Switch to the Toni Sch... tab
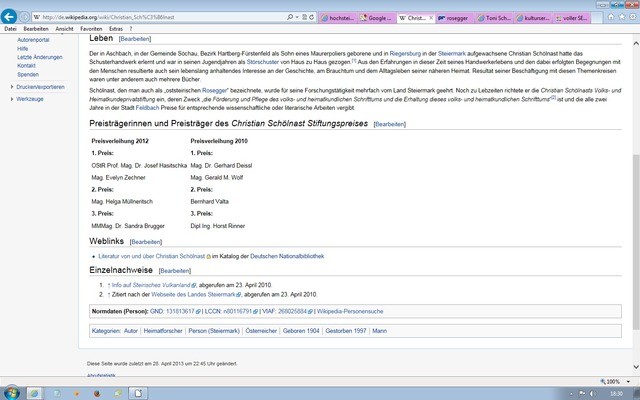 point(495,18)
